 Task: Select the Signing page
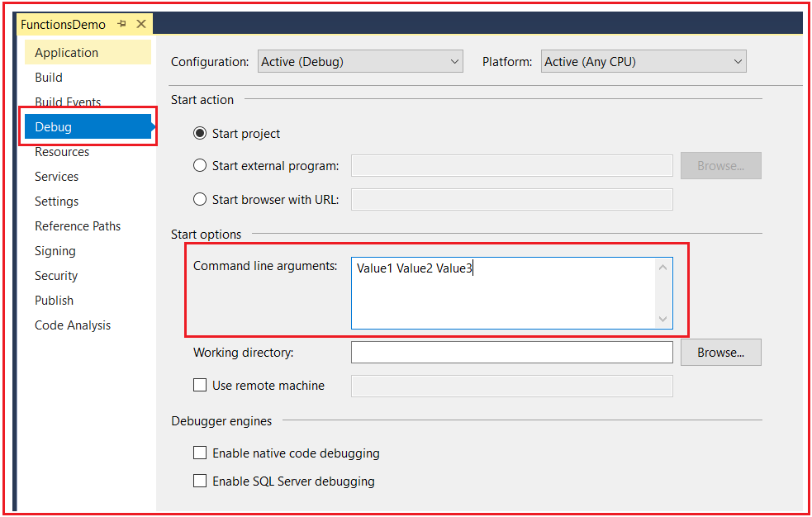tap(55, 250)
